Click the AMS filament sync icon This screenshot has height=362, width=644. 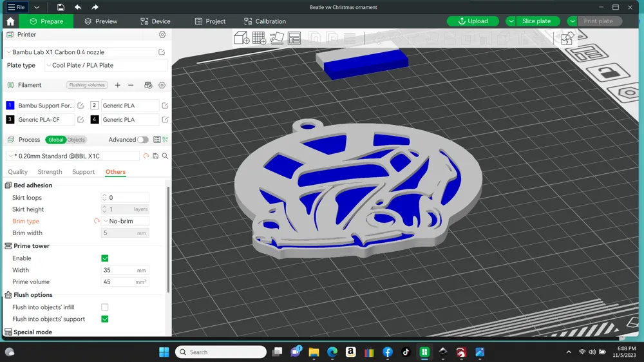148,85
